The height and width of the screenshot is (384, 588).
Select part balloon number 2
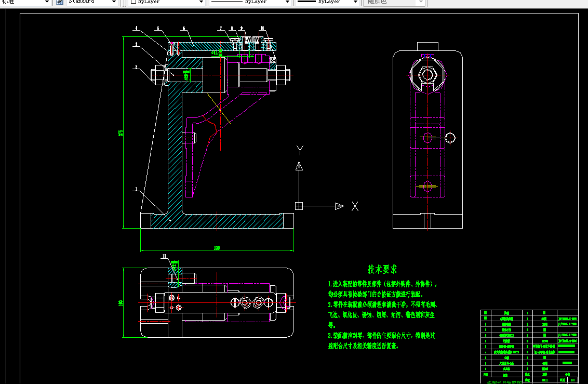click(x=136, y=67)
